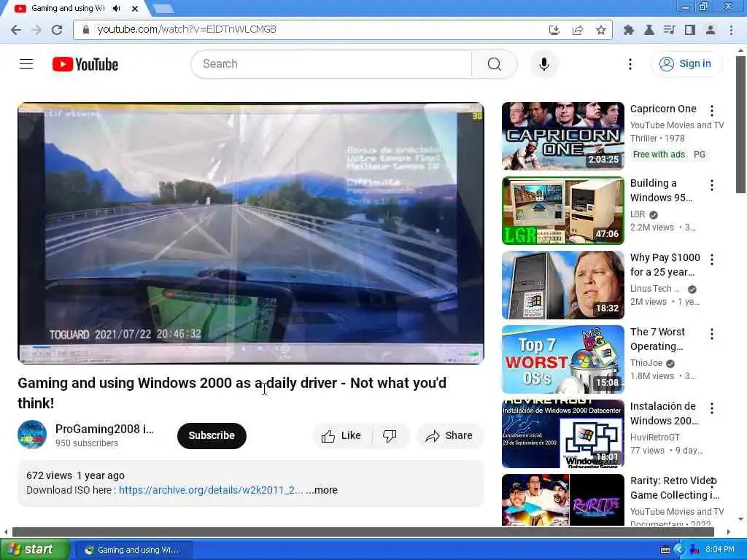
Task: Subscribe to the ProGaming2008 channel
Action: (x=212, y=436)
